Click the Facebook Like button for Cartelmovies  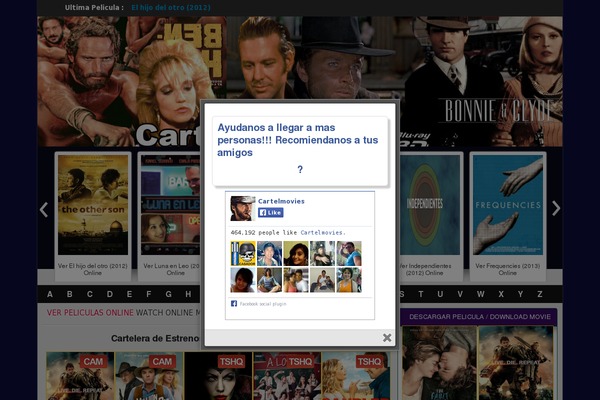[271, 212]
